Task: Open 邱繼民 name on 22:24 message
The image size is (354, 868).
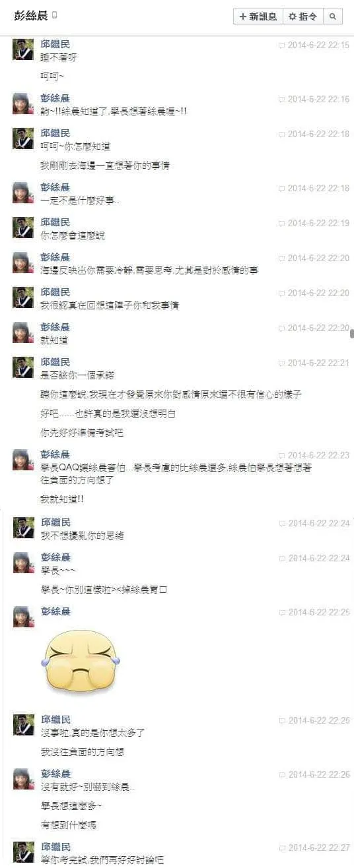Action: 55,522
